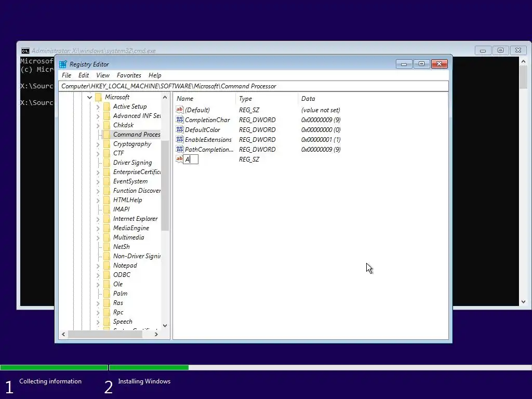Expand the Active Setup key
This screenshot has width=532, height=399.
click(98, 107)
